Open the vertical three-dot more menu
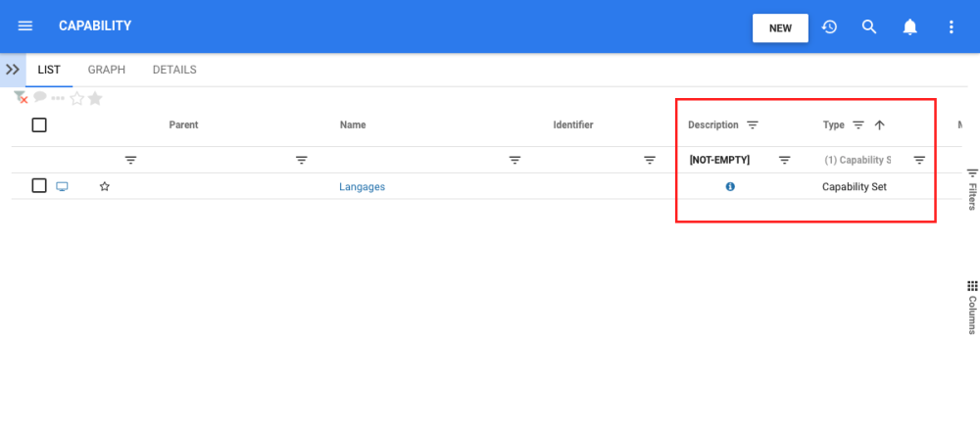This screenshot has height=442, width=980. coord(952,26)
